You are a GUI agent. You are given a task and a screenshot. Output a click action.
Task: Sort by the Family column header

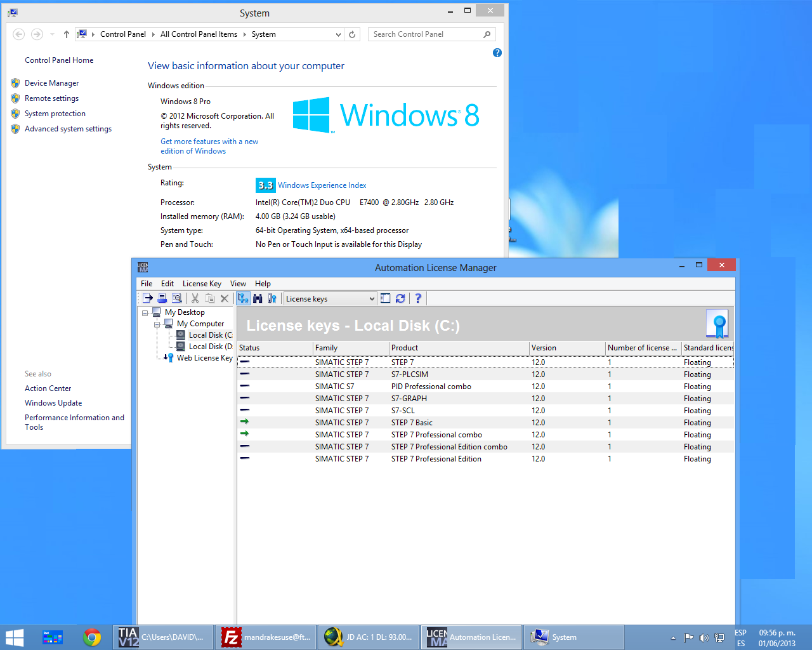click(351, 348)
